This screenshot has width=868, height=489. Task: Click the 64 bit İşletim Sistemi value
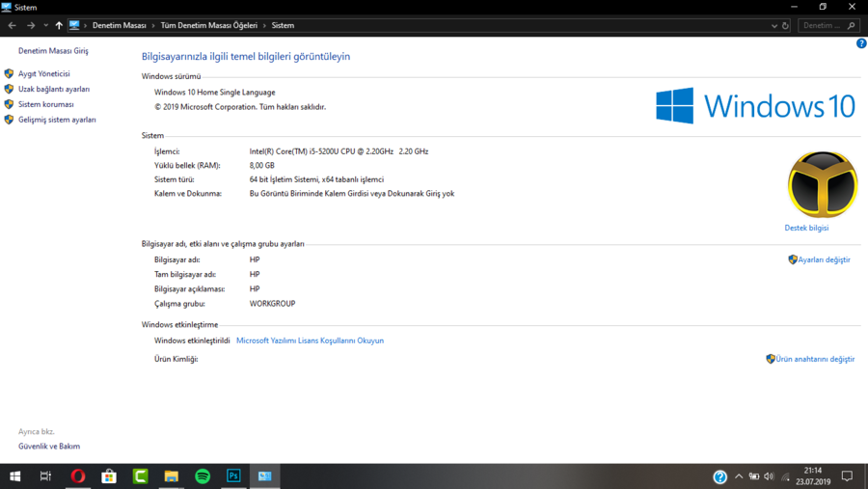click(x=316, y=179)
